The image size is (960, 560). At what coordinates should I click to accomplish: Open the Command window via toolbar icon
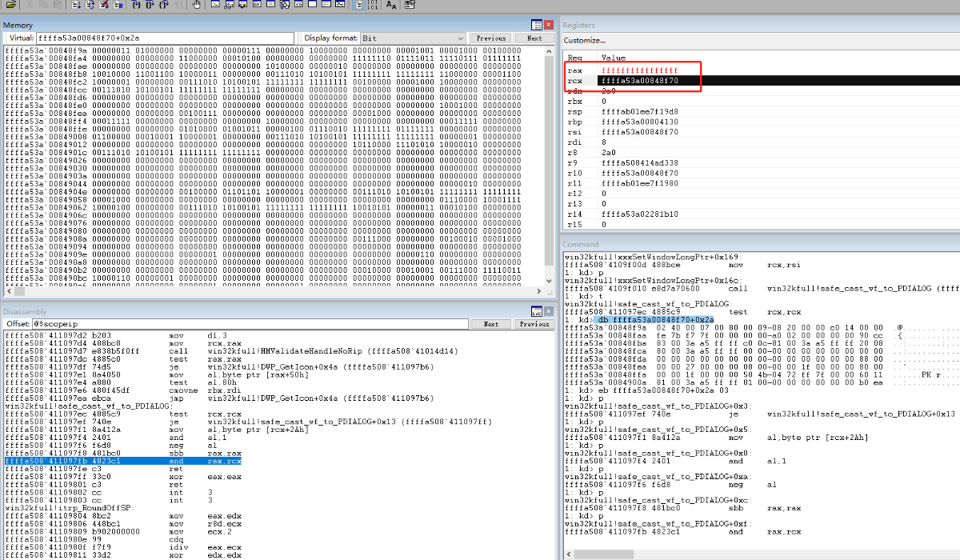215,5
